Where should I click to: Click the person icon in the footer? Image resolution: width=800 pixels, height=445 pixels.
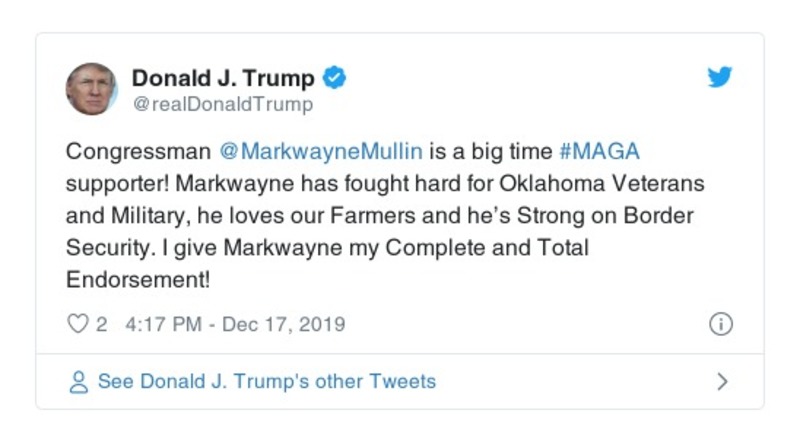78,382
